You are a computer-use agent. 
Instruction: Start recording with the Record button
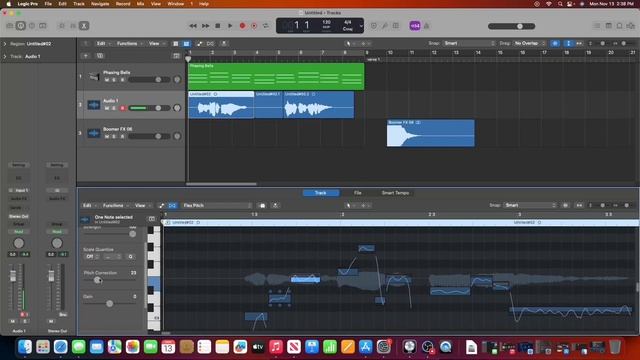(x=242, y=26)
